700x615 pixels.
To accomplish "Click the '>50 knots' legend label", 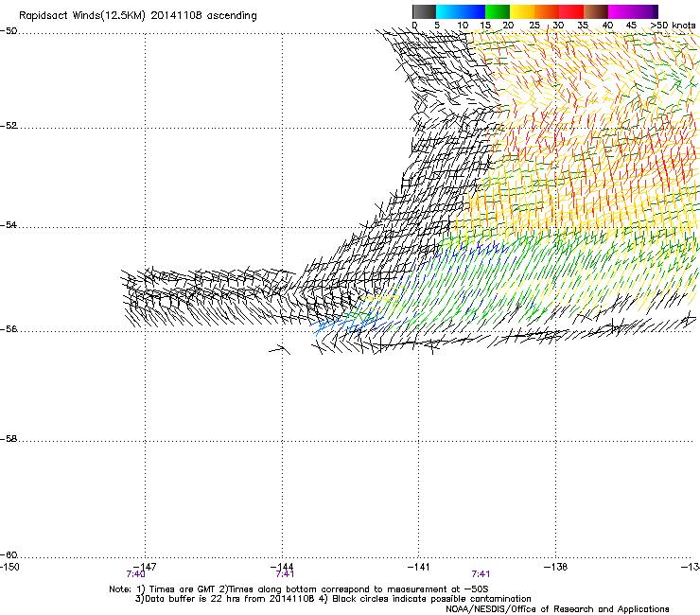I will point(674,26).
